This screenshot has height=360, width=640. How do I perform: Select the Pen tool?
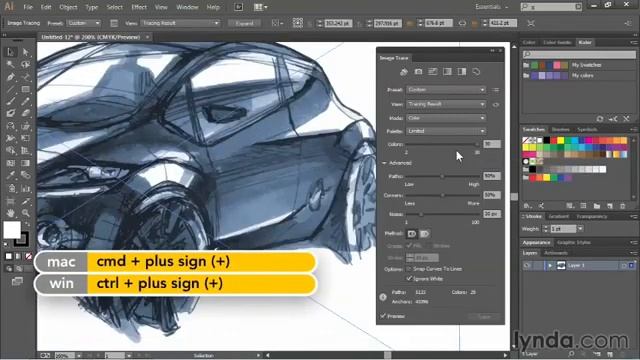tap(11, 77)
